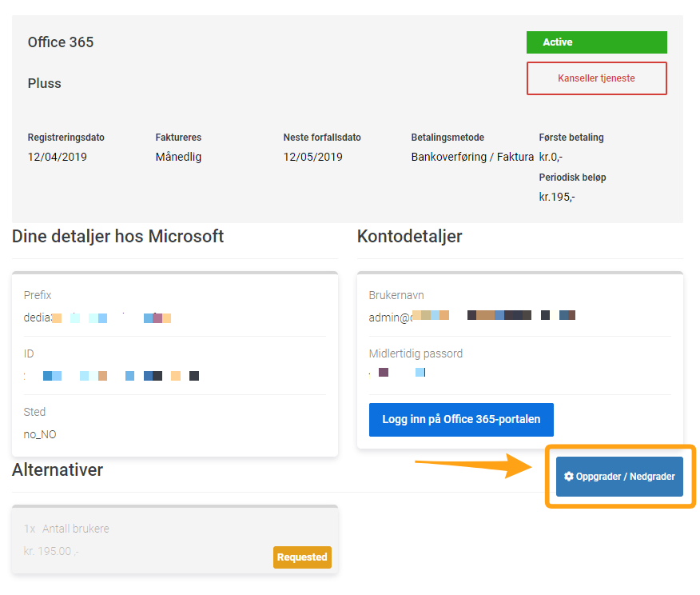Select registration date 12/04/2019

click(58, 157)
